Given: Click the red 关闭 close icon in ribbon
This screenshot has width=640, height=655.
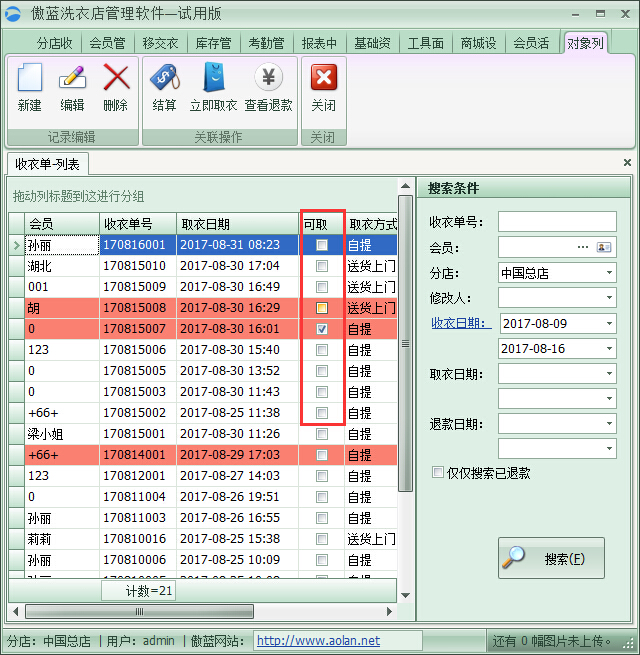Looking at the screenshot, I should point(324,77).
